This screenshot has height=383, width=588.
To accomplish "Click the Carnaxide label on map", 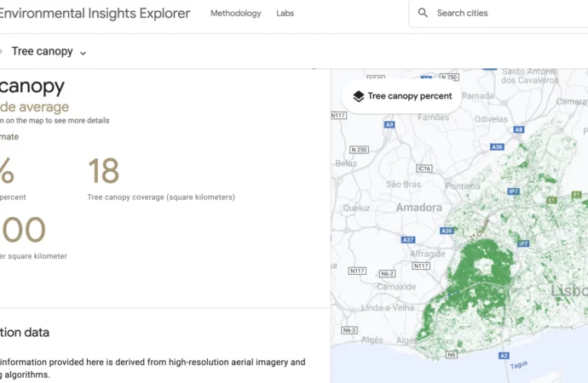I will pyautogui.click(x=396, y=287).
